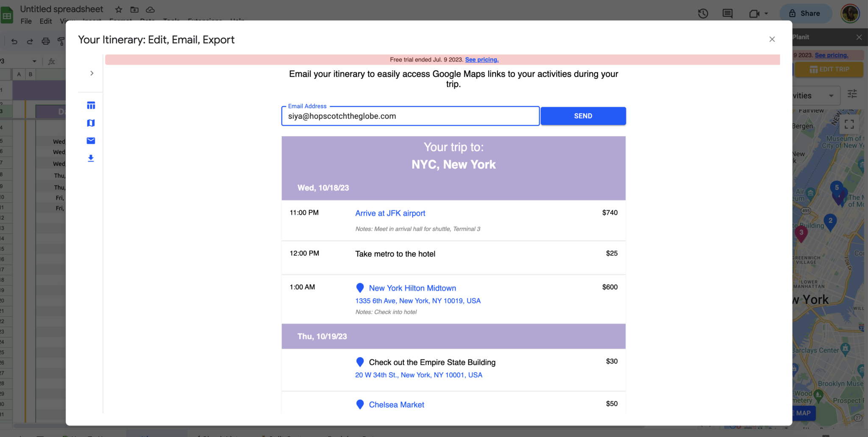Viewport: 868px width, 437px height.
Task: Open the map view icon in sidebar
Action: (x=91, y=123)
